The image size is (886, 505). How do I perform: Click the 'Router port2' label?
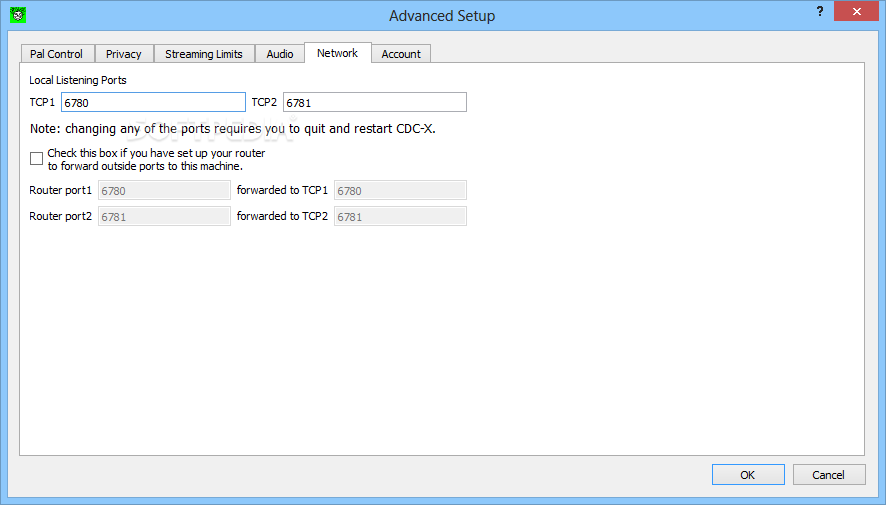coord(60,216)
